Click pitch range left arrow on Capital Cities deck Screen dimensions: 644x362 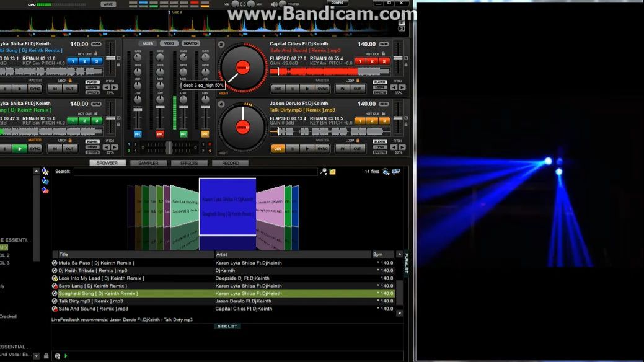point(394,87)
